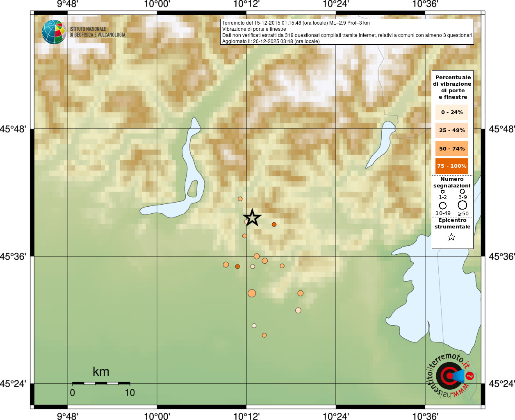Screen dimensions: 515x420
Task: Select the 3-9 reports circle in legend
Action: (x=462, y=191)
